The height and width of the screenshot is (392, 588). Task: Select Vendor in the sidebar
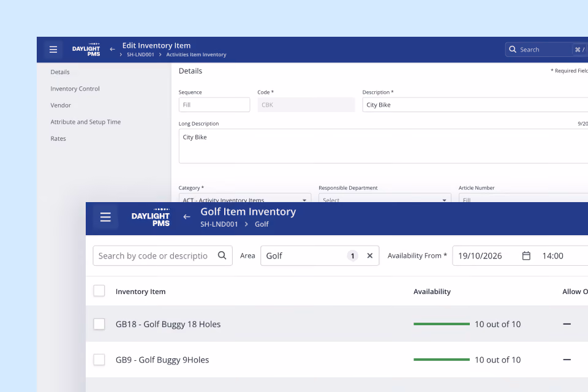pyautogui.click(x=61, y=105)
